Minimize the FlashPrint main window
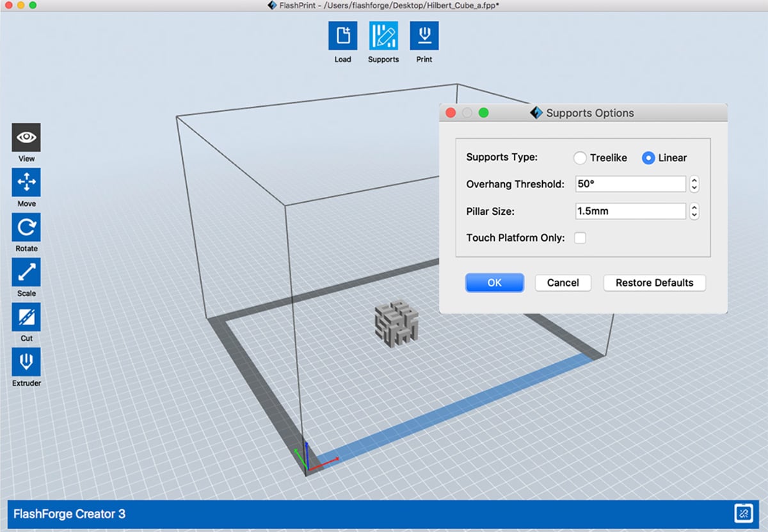 pyautogui.click(x=20, y=5)
